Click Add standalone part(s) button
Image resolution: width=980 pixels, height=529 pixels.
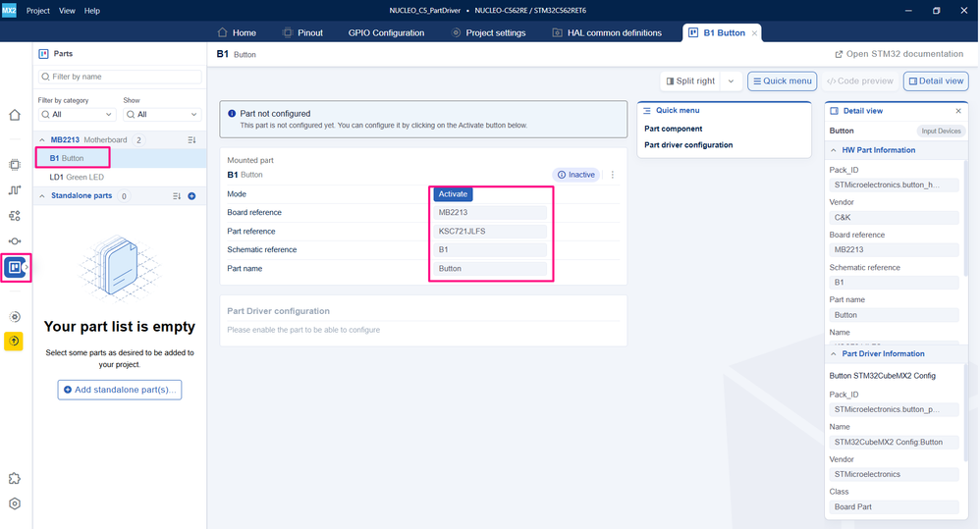point(120,390)
